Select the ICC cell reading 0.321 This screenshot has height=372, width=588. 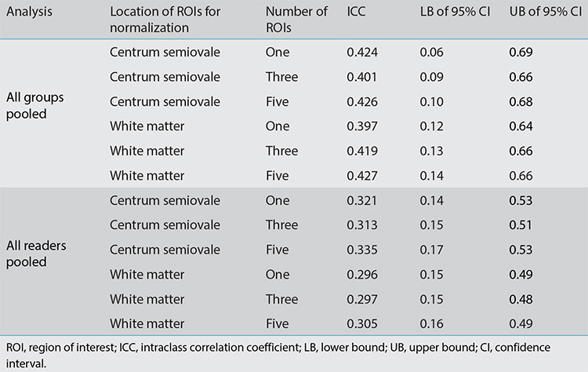[x=362, y=200]
